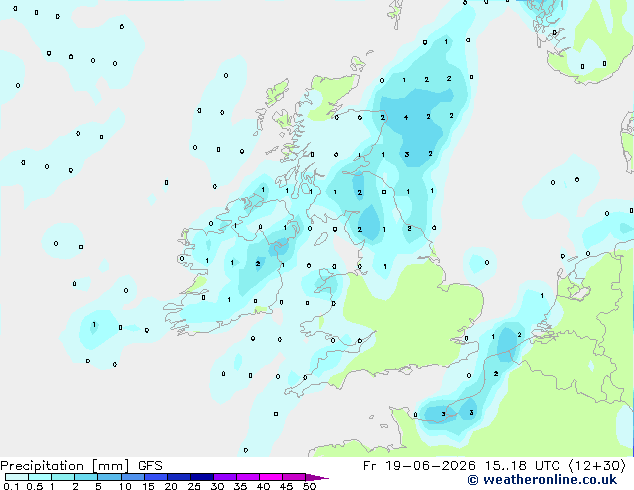
Task: Click the '35' legend scale label
Action: 240,486
